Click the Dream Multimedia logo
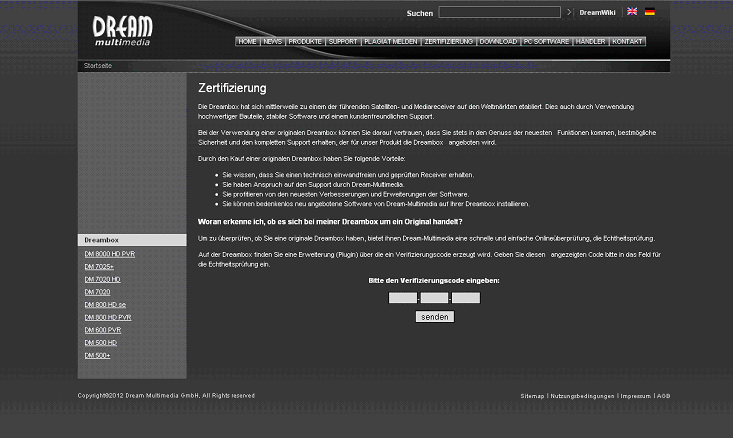This screenshot has height=438, width=733. (x=122, y=30)
